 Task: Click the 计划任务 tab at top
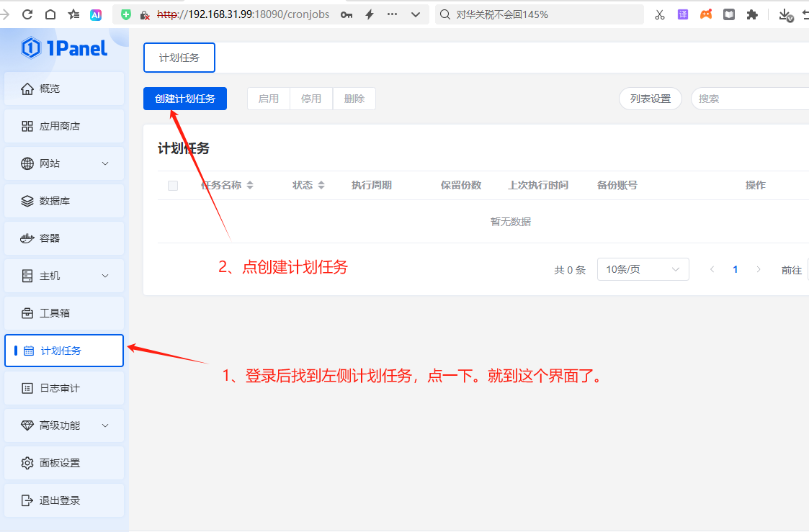[x=179, y=58]
